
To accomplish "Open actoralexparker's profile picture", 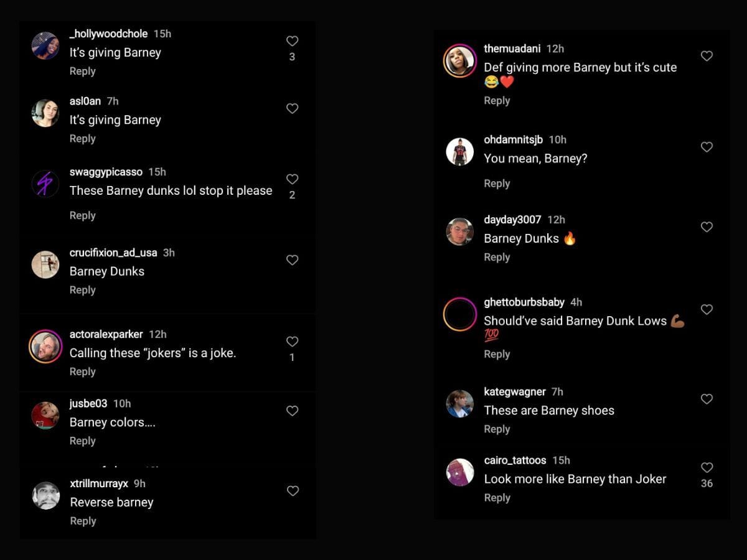I will [45, 347].
